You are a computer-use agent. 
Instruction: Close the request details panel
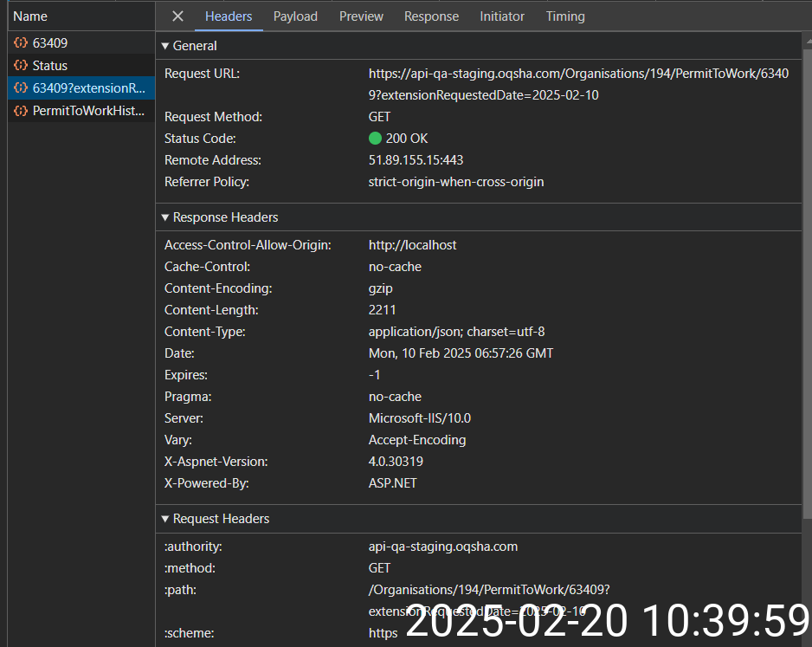177,16
